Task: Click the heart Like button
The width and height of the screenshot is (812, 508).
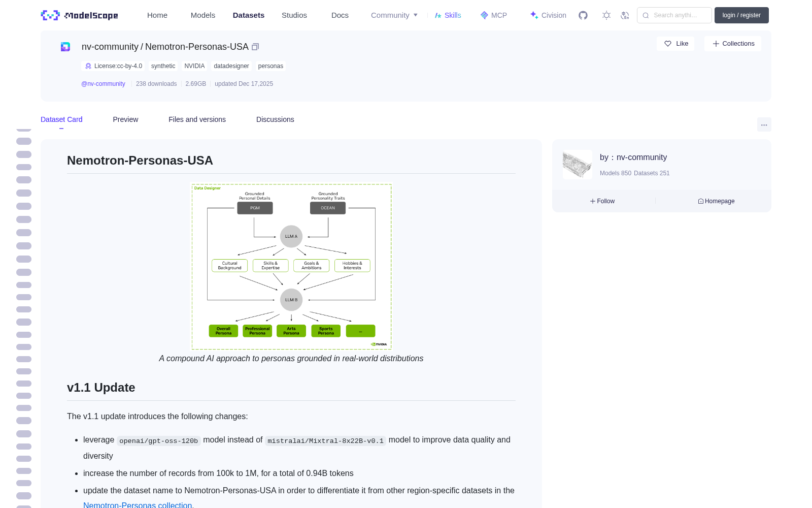Action: 675,44
